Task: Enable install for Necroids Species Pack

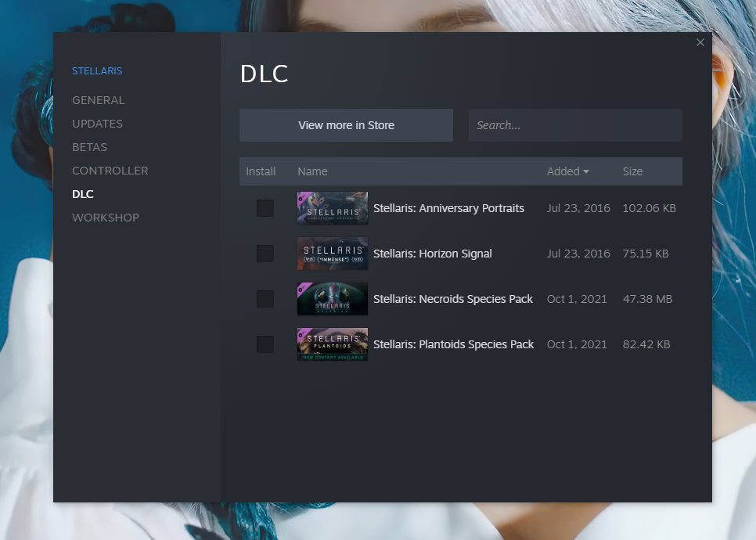Action: click(x=265, y=299)
